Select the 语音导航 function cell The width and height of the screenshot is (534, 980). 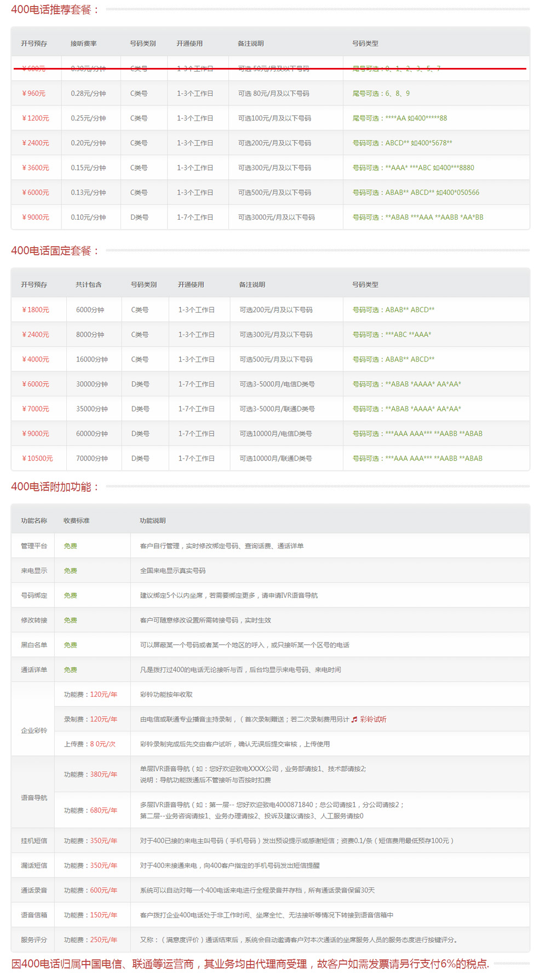[x=34, y=798]
